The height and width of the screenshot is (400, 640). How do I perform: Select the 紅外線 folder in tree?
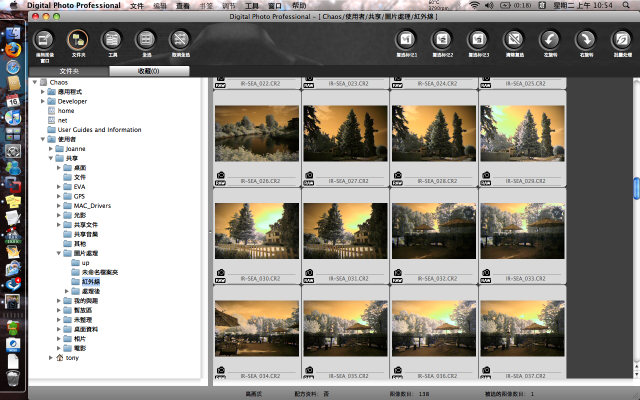pyautogui.click(x=91, y=282)
